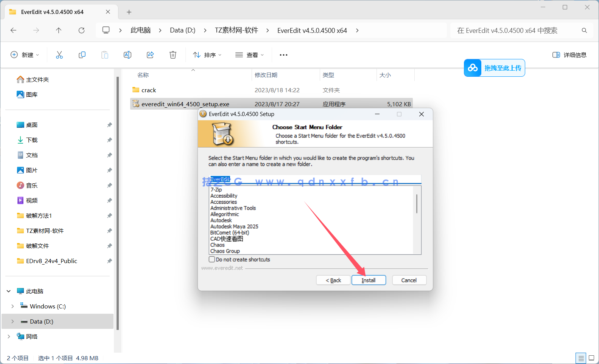This screenshot has height=364, width=599.
Task: Open TZ素材网-软件 in the breadcrumb
Action: (236, 30)
